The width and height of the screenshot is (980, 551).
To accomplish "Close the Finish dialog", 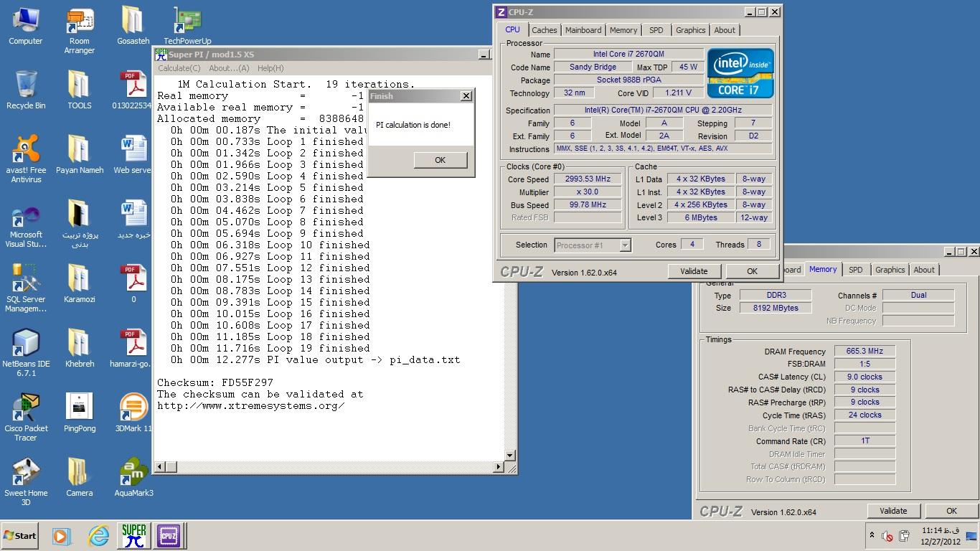I will 466,95.
